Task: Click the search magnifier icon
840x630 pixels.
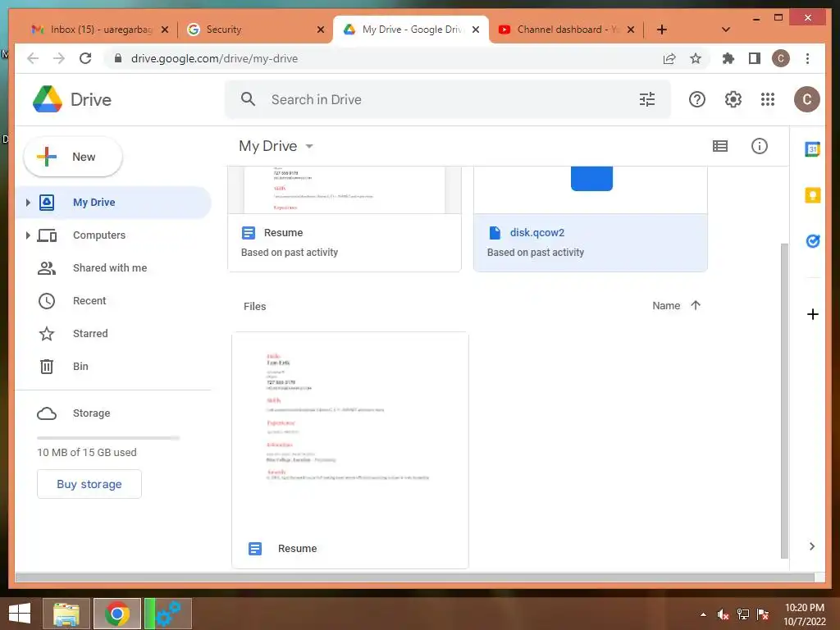Action: coord(248,99)
